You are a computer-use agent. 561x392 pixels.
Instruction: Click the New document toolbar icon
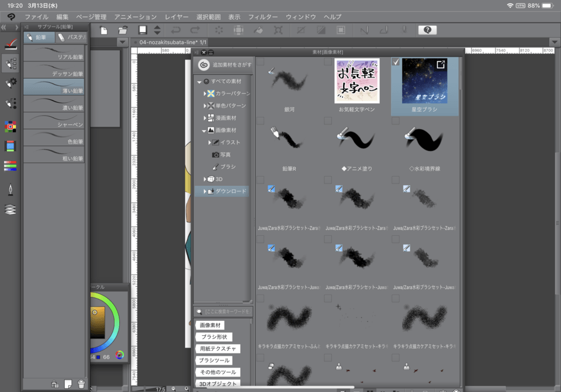click(104, 30)
